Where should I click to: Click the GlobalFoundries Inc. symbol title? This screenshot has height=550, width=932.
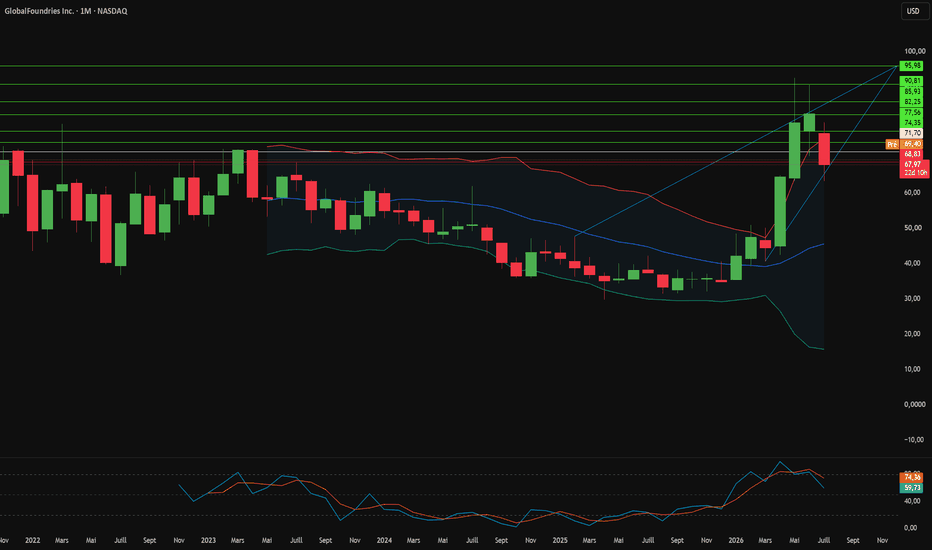[39, 11]
